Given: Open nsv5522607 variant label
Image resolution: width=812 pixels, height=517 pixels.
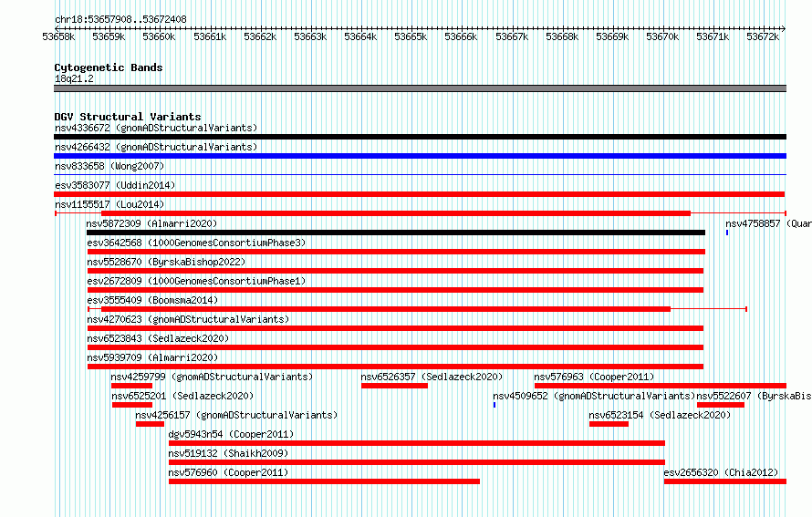Looking at the screenshot, I should pos(754,396).
